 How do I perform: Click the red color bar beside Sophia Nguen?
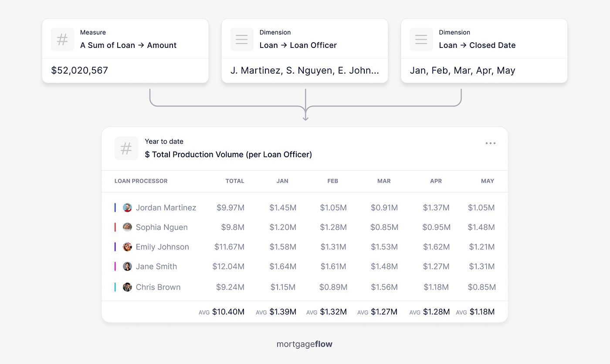115,227
